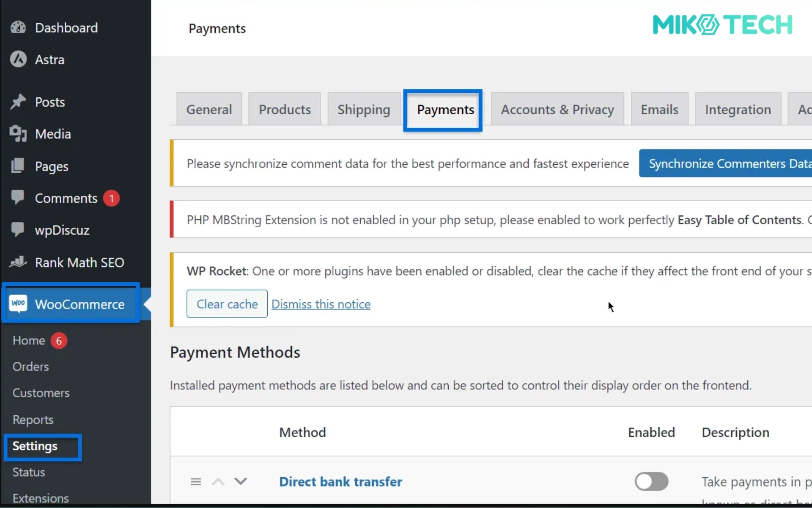Enable the Direct bank transfer toggle
Screen dimensions: 812x508
651,481
